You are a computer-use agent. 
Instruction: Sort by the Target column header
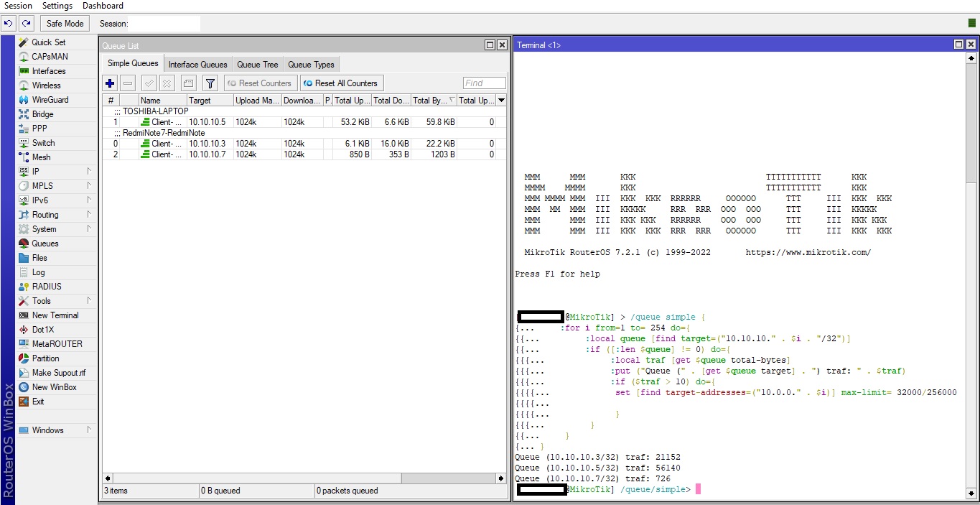click(x=210, y=101)
